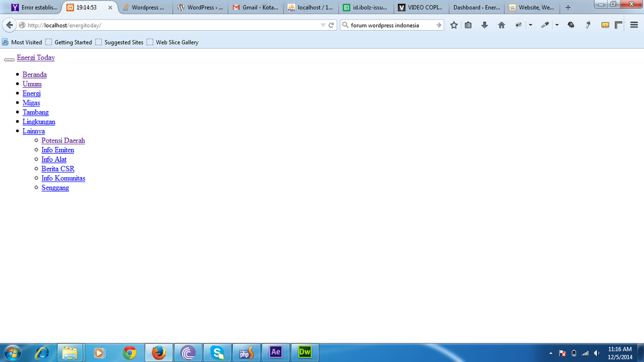Switch to the VIDEO COPI tab
This screenshot has width=644, height=362.
coord(420,8)
